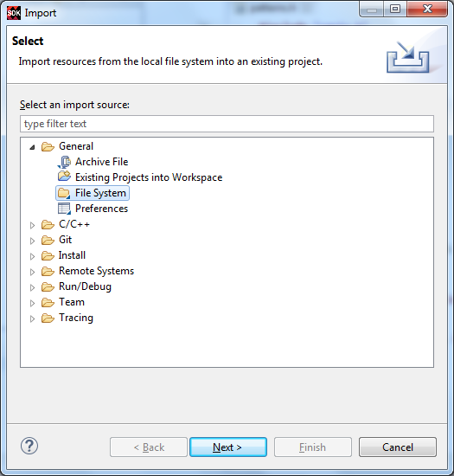This screenshot has height=476, width=454.
Task: Click the Preferences import icon
Action: click(64, 209)
